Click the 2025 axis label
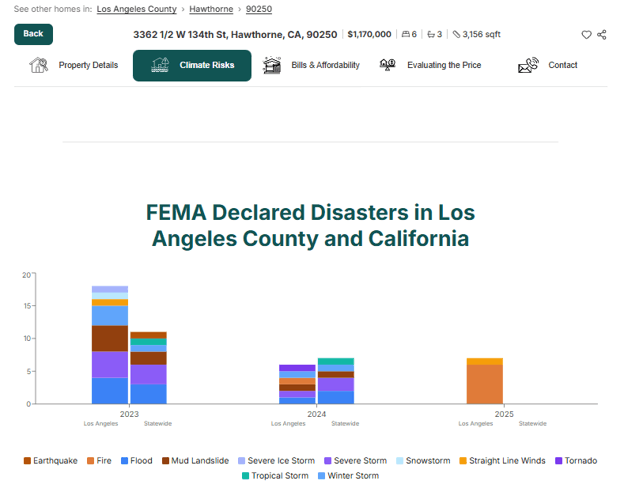This screenshot has width=624, height=492. [504, 414]
